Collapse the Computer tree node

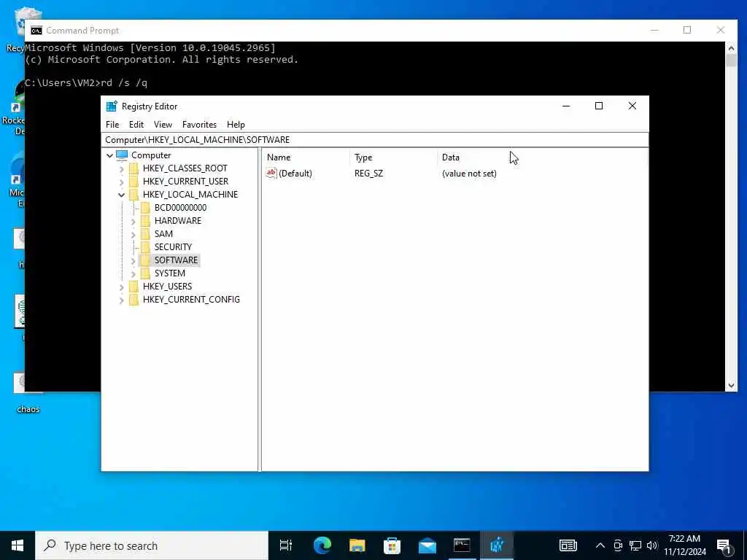point(109,155)
